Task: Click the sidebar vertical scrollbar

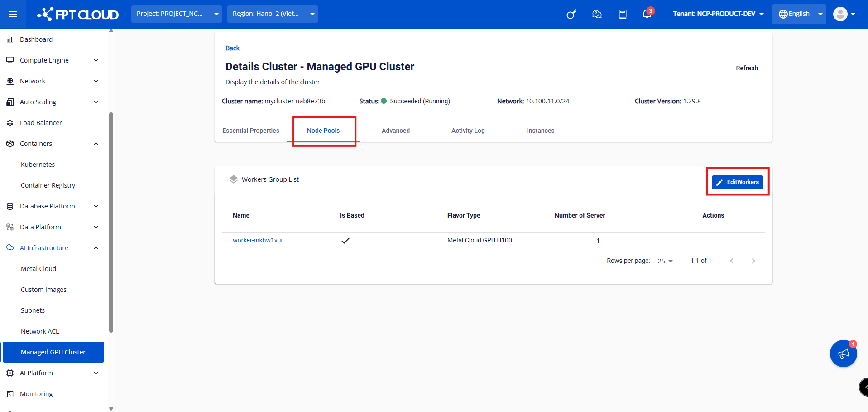Action: tap(111, 222)
